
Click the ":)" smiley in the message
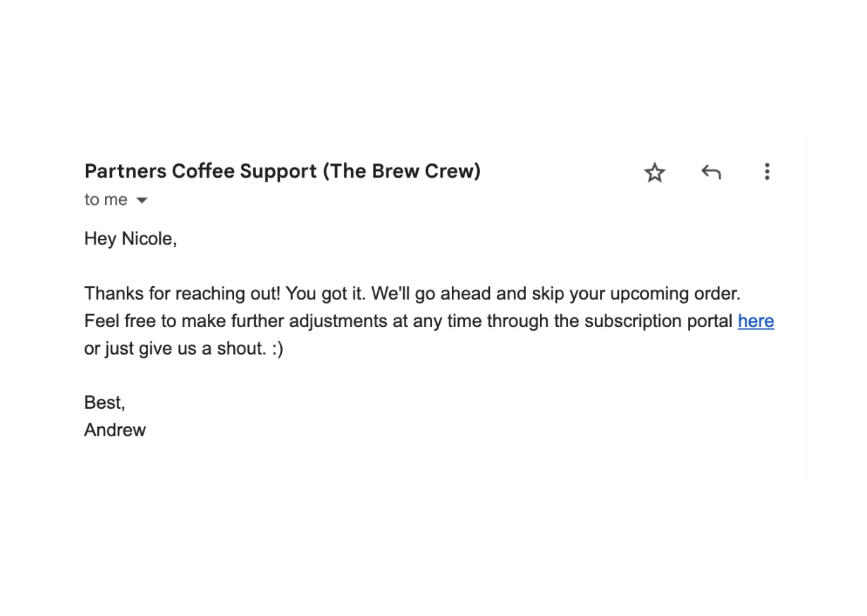pos(277,349)
